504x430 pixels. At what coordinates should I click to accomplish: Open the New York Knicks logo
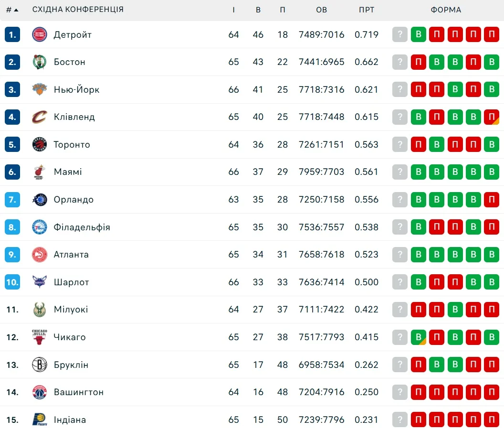coord(40,89)
